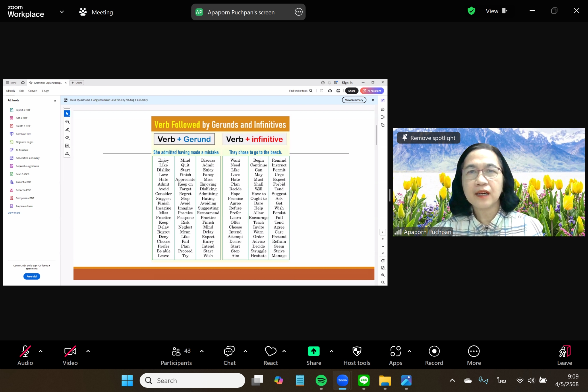Viewport: 588px width, 392px height.
Task: Expand video options arrow beside Video
Action: [x=88, y=351]
